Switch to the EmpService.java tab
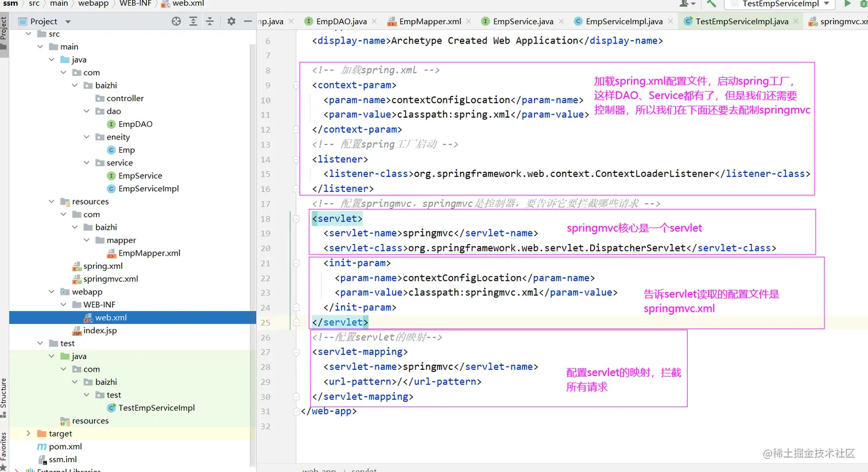 coord(523,21)
